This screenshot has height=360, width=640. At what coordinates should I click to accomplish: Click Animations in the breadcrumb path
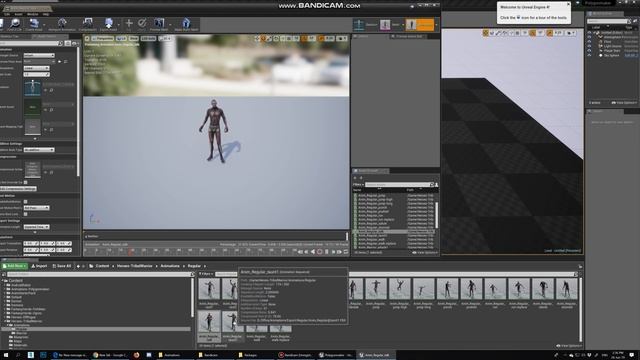point(170,266)
